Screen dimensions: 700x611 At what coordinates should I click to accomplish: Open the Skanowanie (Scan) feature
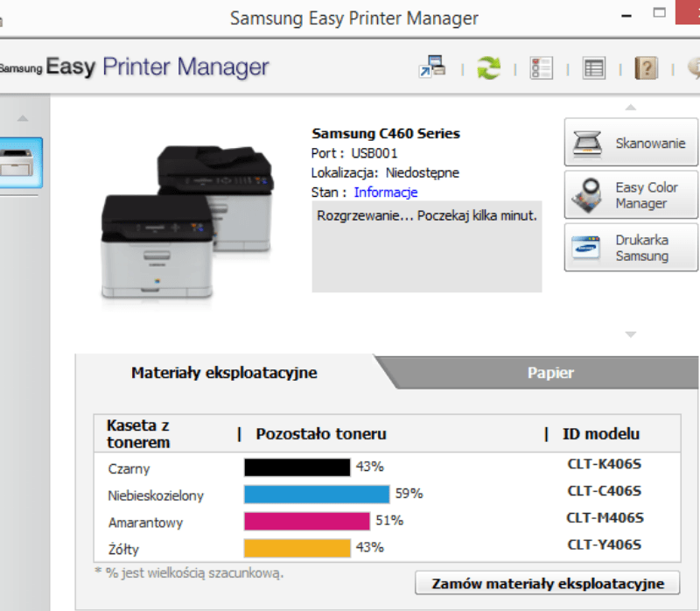pyautogui.click(x=630, y=142)
